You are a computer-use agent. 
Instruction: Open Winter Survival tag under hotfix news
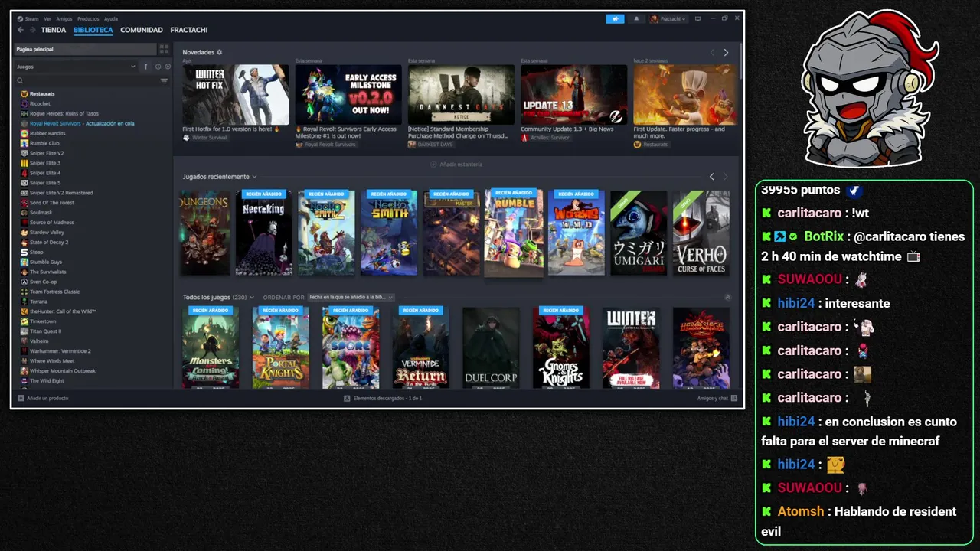coord(205,138)
